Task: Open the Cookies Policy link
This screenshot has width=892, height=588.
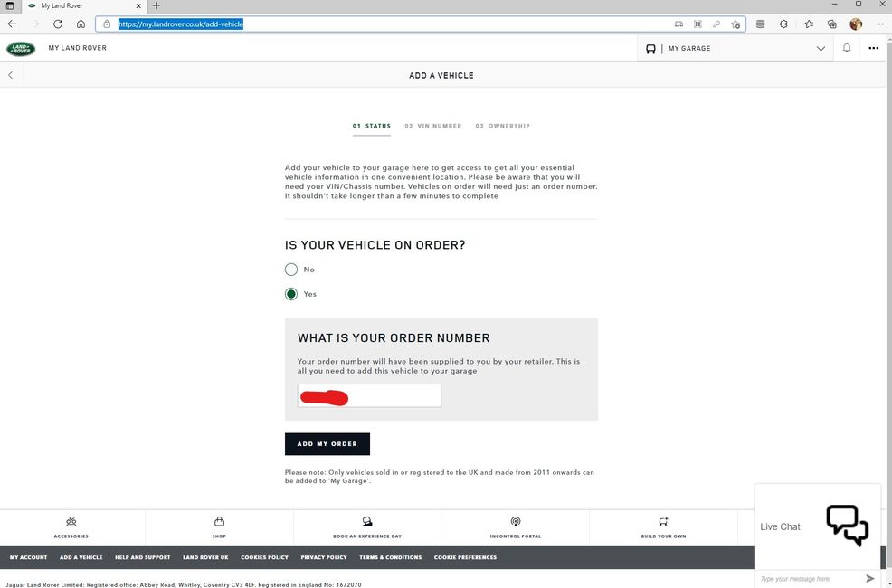Action: [264, 557]
